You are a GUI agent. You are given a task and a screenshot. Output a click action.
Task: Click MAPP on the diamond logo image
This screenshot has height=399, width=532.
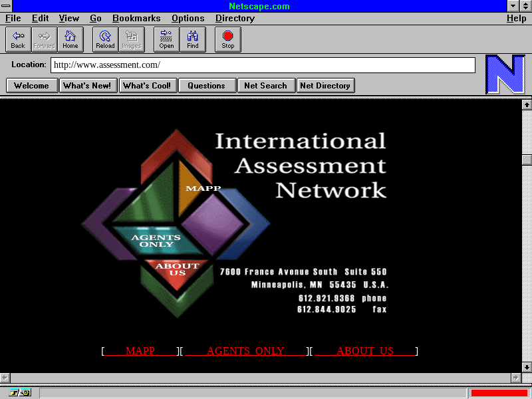tap(203, 188)
